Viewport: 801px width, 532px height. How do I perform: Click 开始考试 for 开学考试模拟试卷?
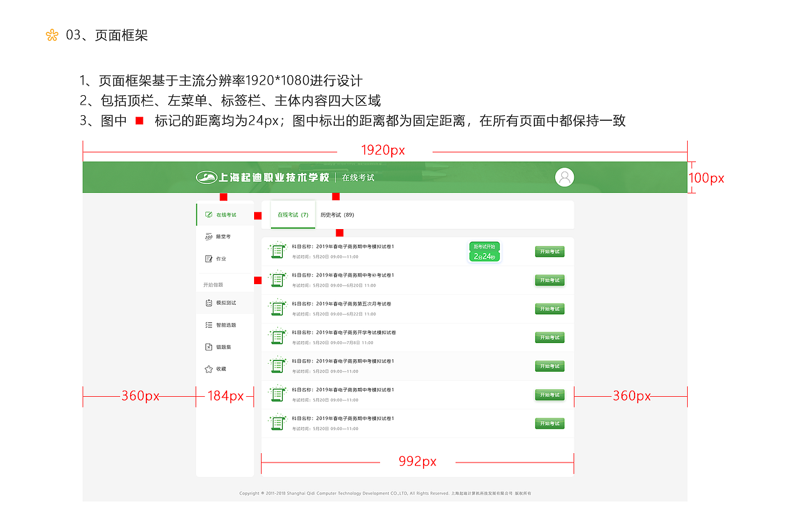(549, 337)
